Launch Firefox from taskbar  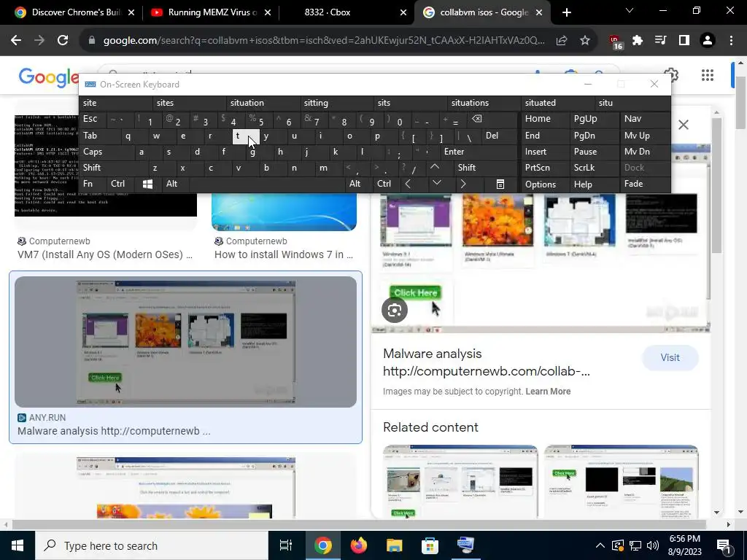359,545
